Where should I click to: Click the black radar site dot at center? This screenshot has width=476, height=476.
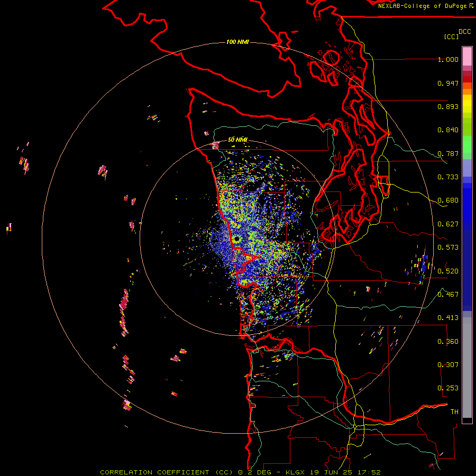click(237, 239)
